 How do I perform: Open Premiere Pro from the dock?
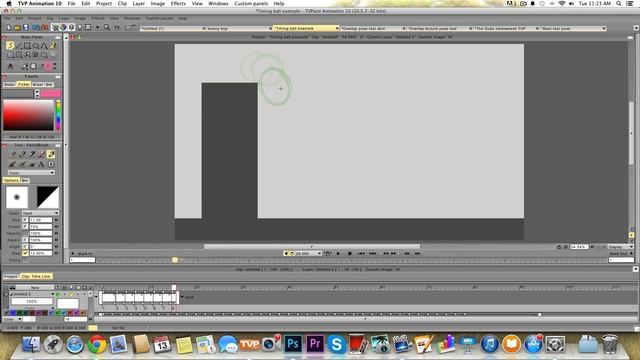tap(315, 344)
